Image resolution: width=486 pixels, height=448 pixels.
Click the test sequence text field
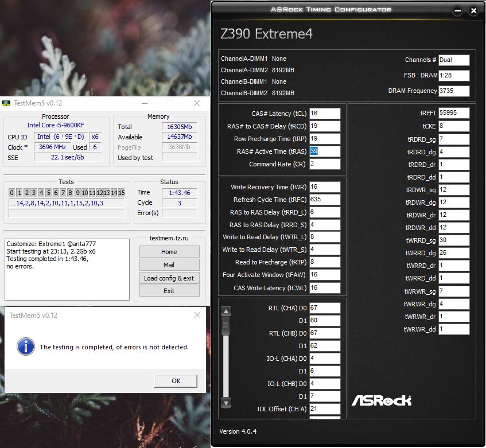click(67, 203)
